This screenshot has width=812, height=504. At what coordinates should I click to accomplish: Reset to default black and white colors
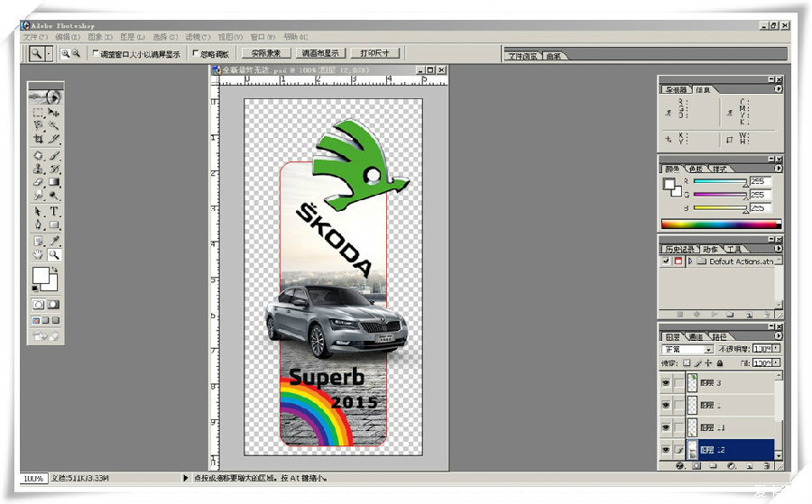[x=35, y=289]
